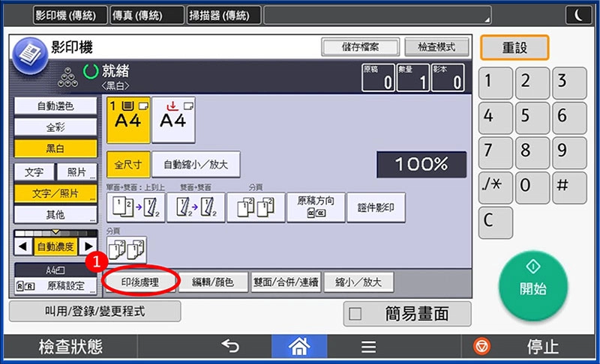Viewport: 600px width, 364px height.
Task: Tap the orange 重設 reset button
Action: [514, 47]
